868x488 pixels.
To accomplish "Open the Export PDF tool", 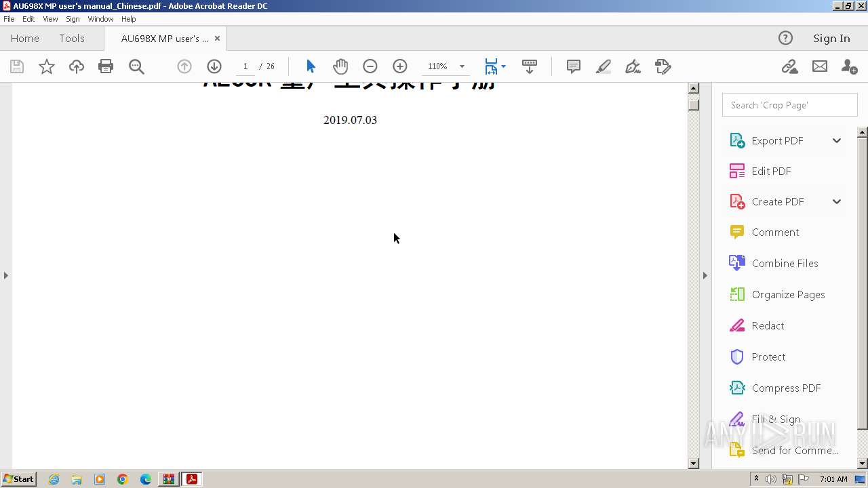I will (777, 140).
